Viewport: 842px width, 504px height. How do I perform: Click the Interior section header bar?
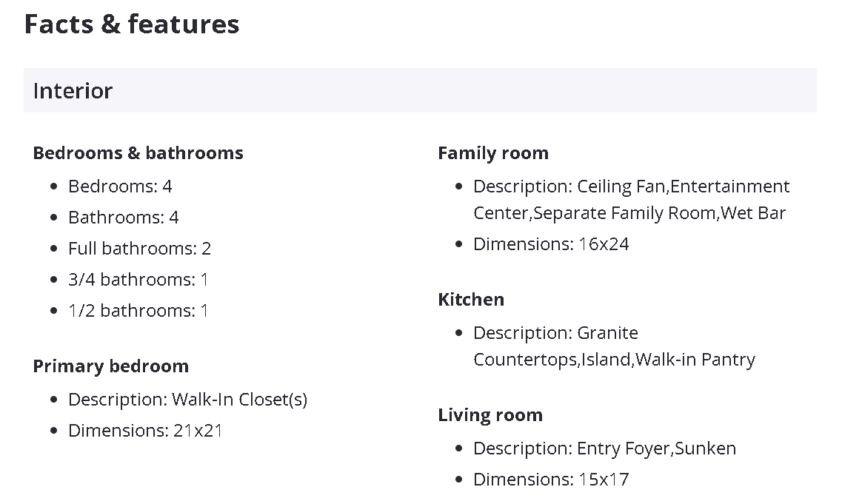[420, 90]
